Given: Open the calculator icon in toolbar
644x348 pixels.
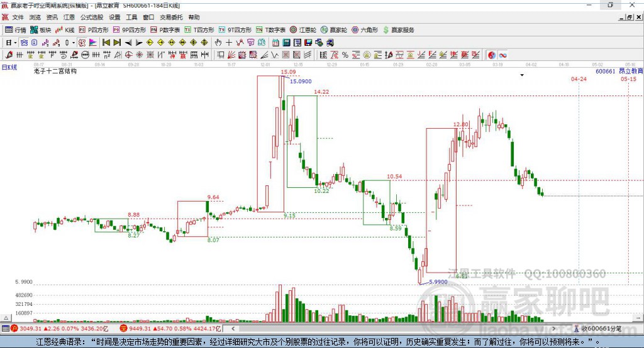Looking at the screenshot, I should pyautogui.click(x=287, y=43).
